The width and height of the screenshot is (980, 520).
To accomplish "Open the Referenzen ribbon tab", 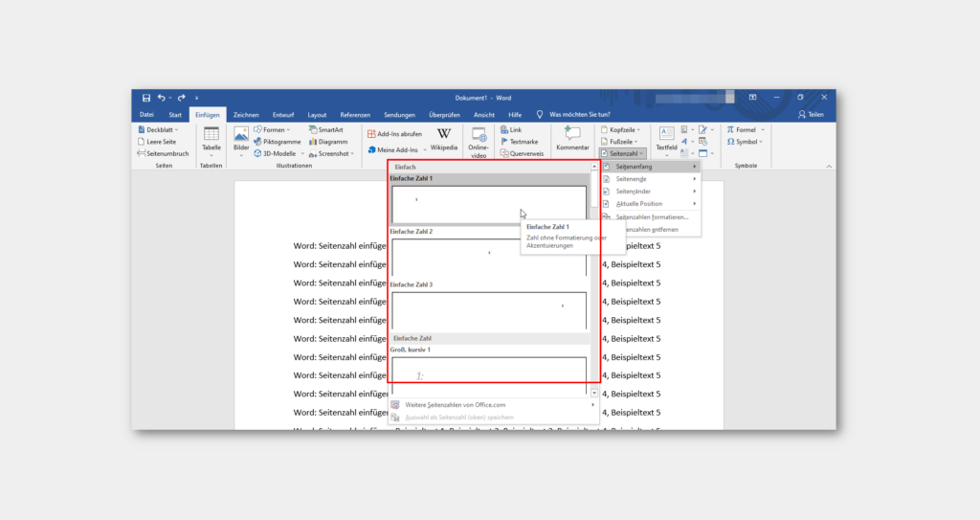I will [x=355, y=115].
